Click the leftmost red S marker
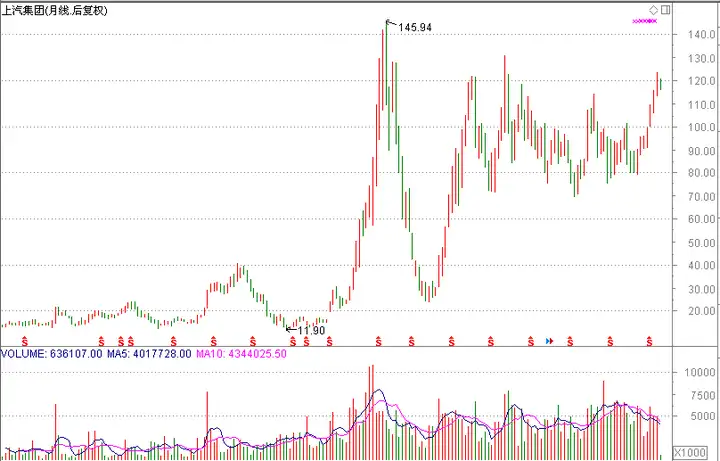 click(25, 342)
